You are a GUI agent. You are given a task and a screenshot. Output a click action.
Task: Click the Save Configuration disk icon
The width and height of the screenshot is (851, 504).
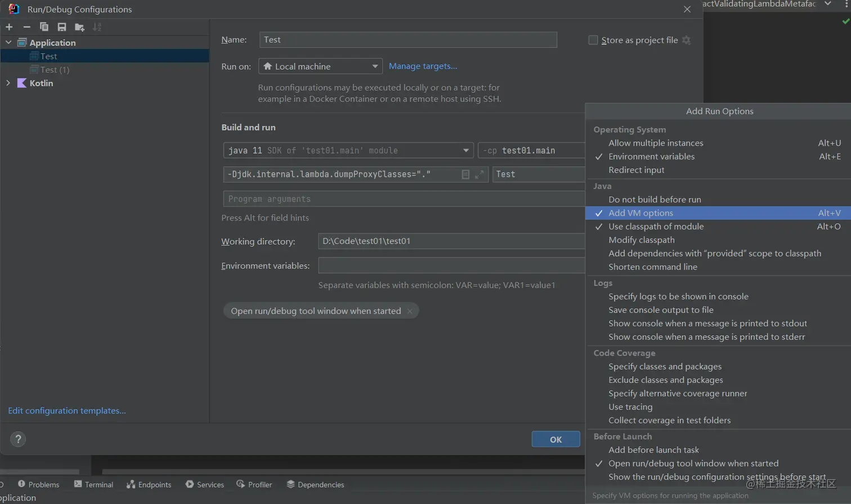tap(62, 27)
